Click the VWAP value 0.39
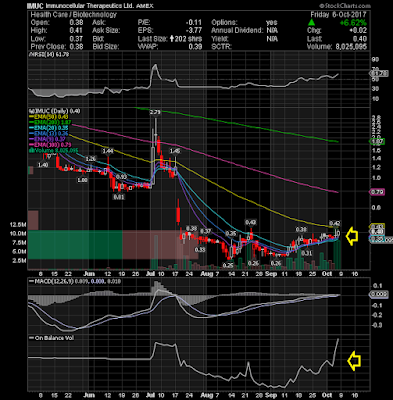Screen dimensions: 393x400 (195, 47)
